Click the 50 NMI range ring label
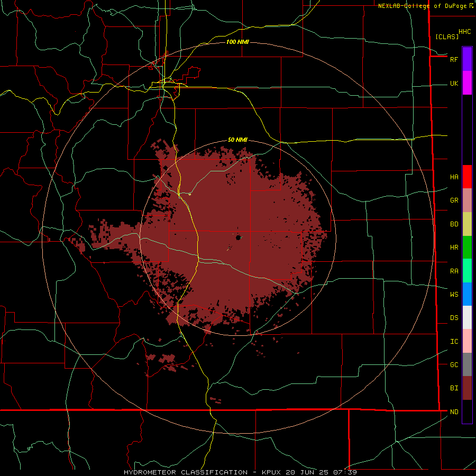 pos(237,140)
